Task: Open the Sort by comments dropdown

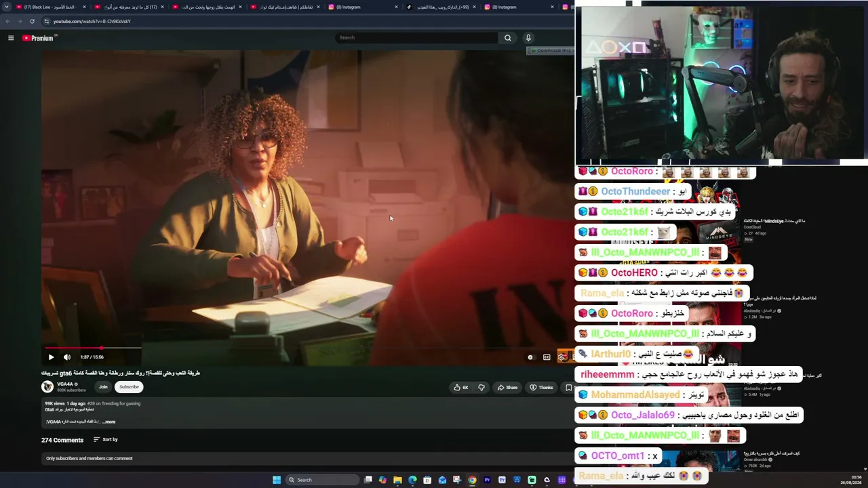Action: click(106, 440)
